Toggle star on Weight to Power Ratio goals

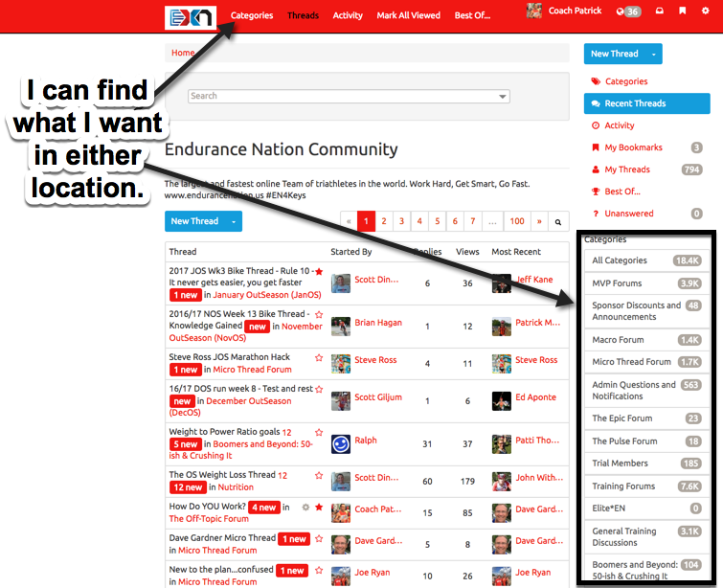coord(319,432)
